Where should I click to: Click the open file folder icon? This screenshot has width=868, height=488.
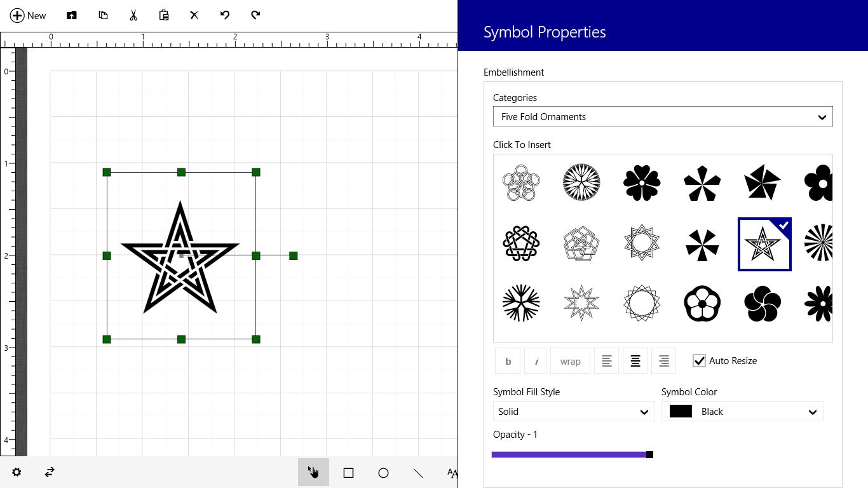(72, 15)
